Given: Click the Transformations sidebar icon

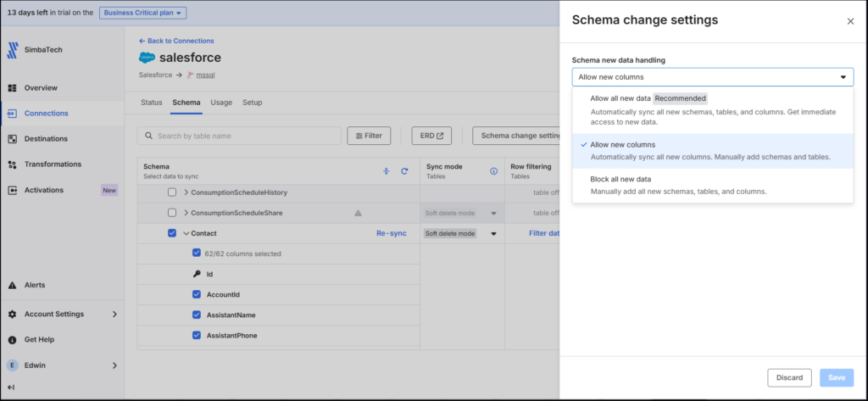Looking at the screenshot, I should (12, 164).
